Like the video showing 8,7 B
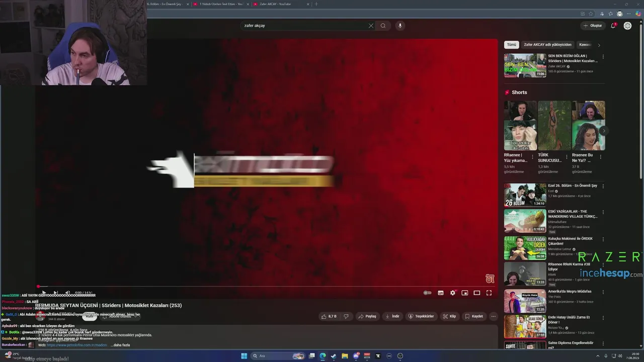The width and height of the screenshot is (644, 362). (329, 316)
